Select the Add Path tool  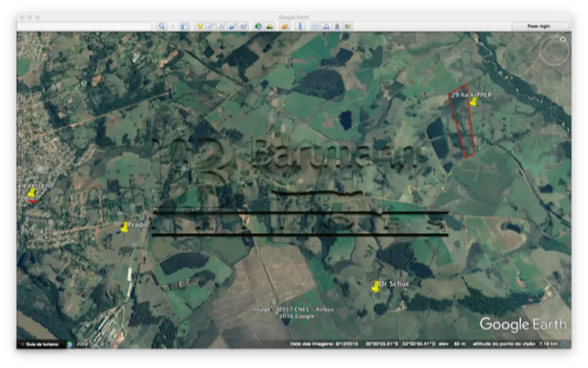pyautogui.click(x=221, y=26)
